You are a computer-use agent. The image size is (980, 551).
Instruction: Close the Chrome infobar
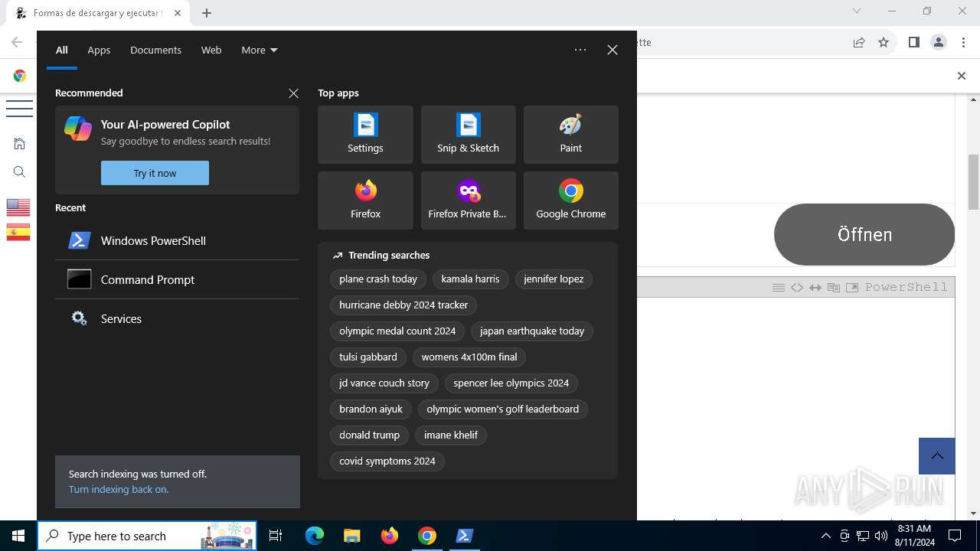click(x=962, y=76)
